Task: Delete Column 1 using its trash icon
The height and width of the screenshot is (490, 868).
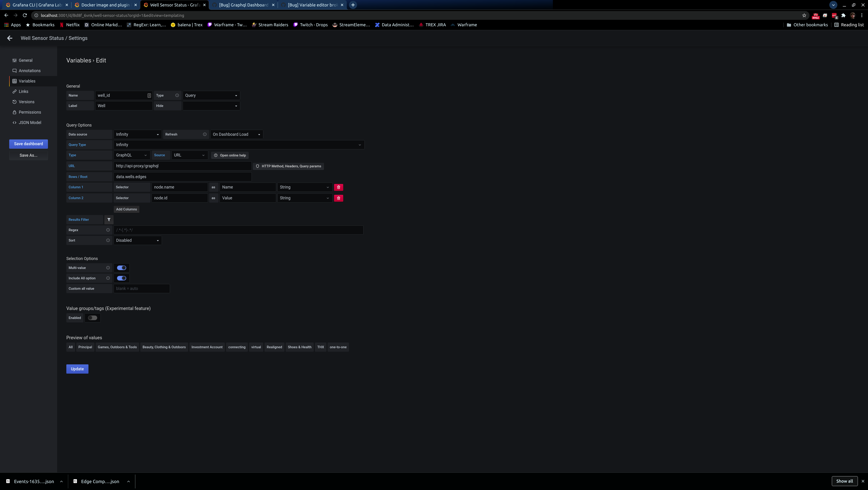Action: pos(338,187)
